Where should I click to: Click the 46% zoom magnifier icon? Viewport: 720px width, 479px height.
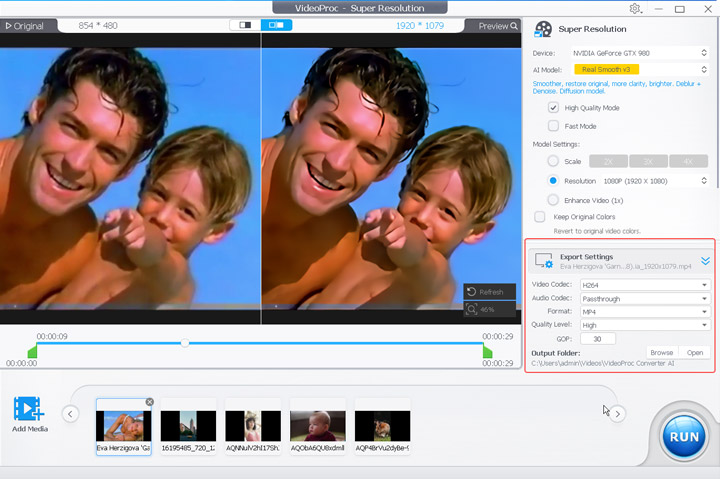click(472, 309)
